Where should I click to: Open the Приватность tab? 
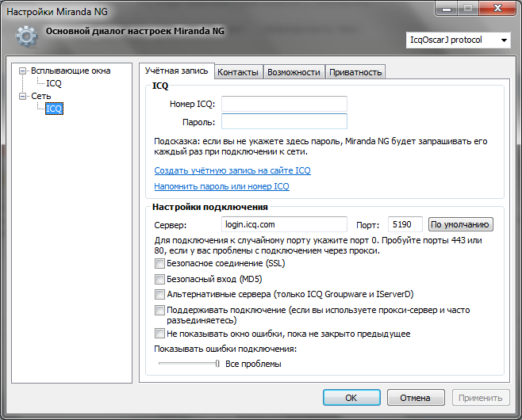(x=355, y=72)
